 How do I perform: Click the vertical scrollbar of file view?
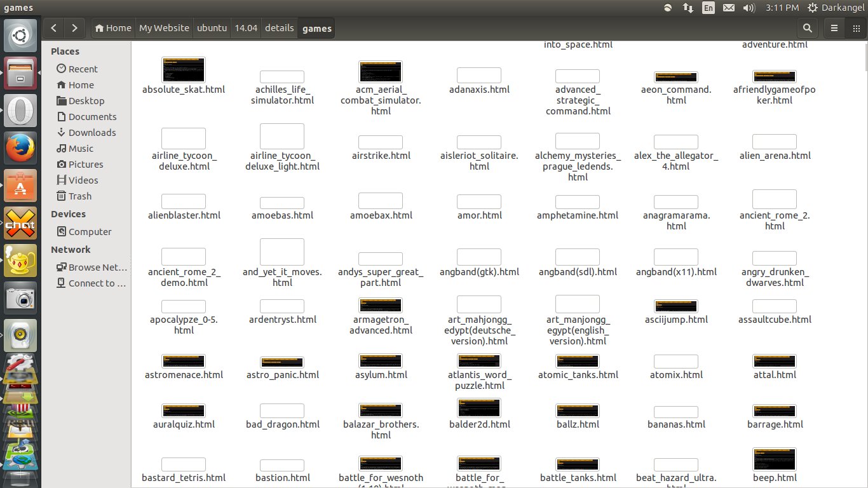tap(865, 264)
